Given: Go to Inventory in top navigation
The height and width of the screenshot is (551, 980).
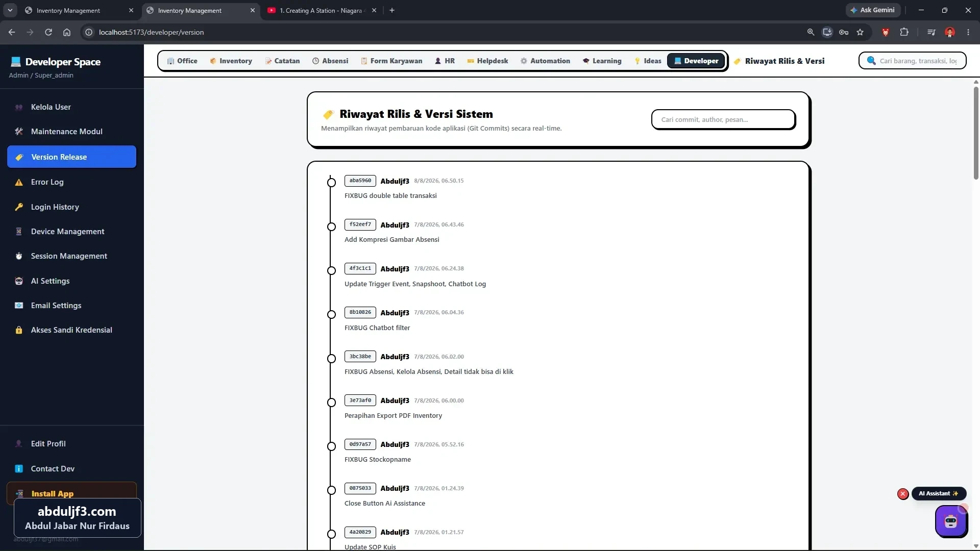Looking at the screenshot, I should [231, 61].
